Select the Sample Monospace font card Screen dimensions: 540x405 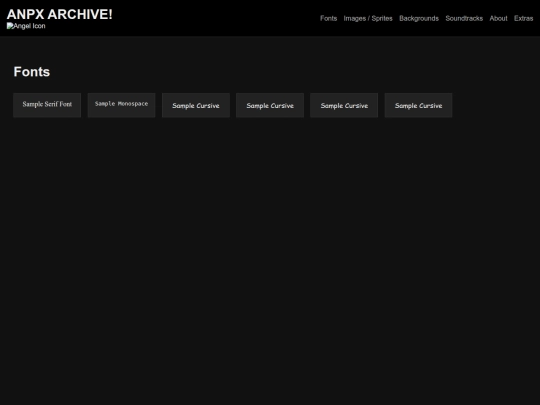click(121, 105)
